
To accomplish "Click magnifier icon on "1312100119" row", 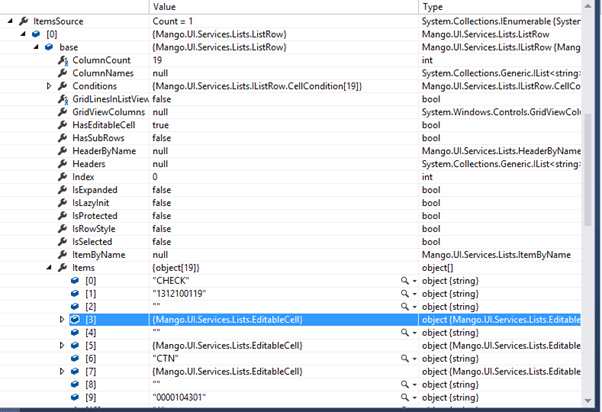I will (x=404, y=294).
